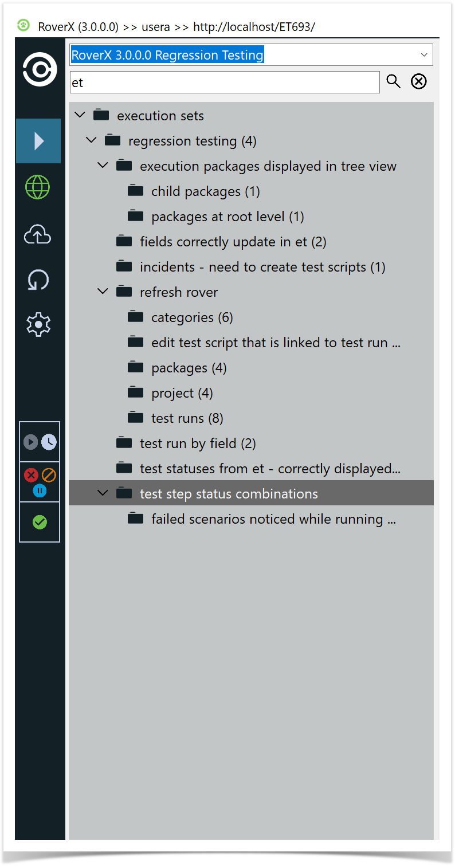This screenshot has height=868, width=459.
Task: Toggle the passed green checkmark filter
Action: (40, 522)
